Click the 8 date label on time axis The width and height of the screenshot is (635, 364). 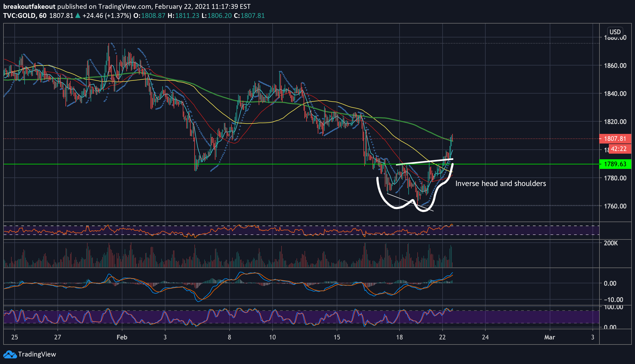point(229,337)
